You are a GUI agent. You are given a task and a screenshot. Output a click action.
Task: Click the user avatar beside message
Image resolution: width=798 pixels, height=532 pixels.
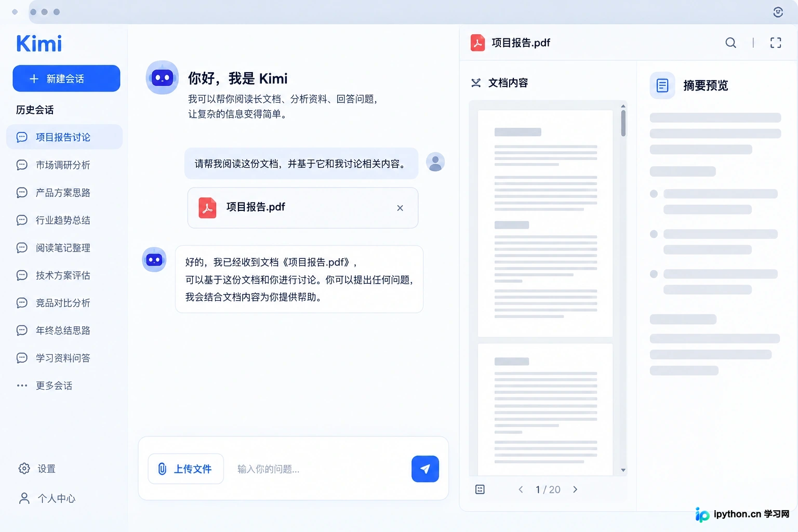click(x=435, y=162)
